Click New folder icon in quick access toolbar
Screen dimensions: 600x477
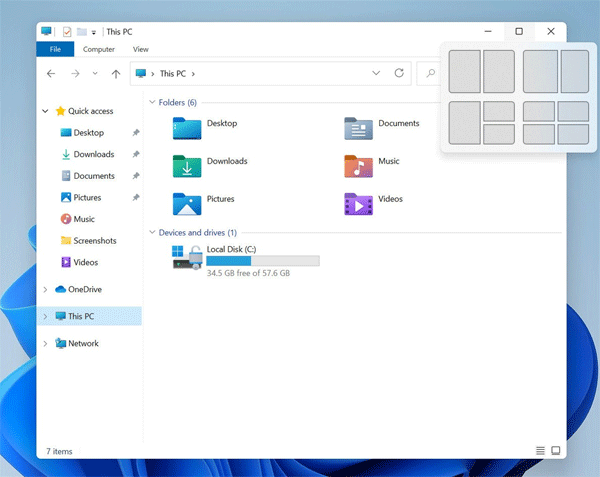[x=82, y=32]
